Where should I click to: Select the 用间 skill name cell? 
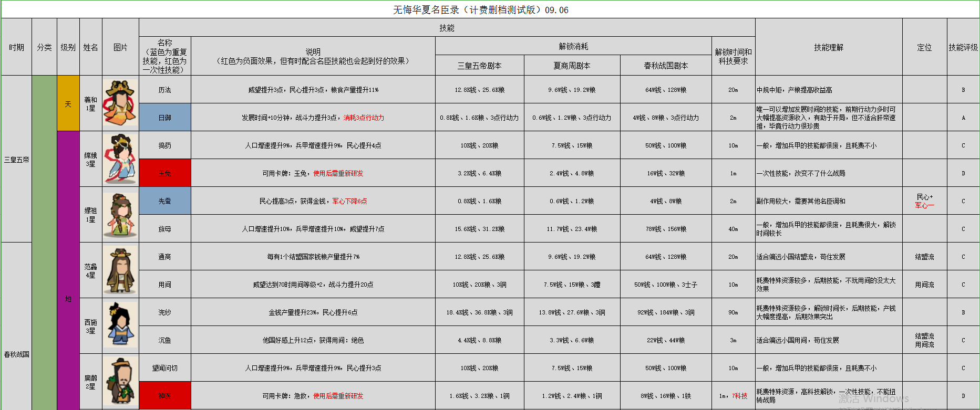[165, 285]
